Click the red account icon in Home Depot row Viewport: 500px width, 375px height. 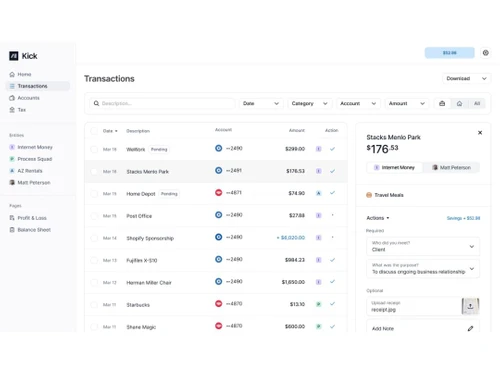coord(218,192)
